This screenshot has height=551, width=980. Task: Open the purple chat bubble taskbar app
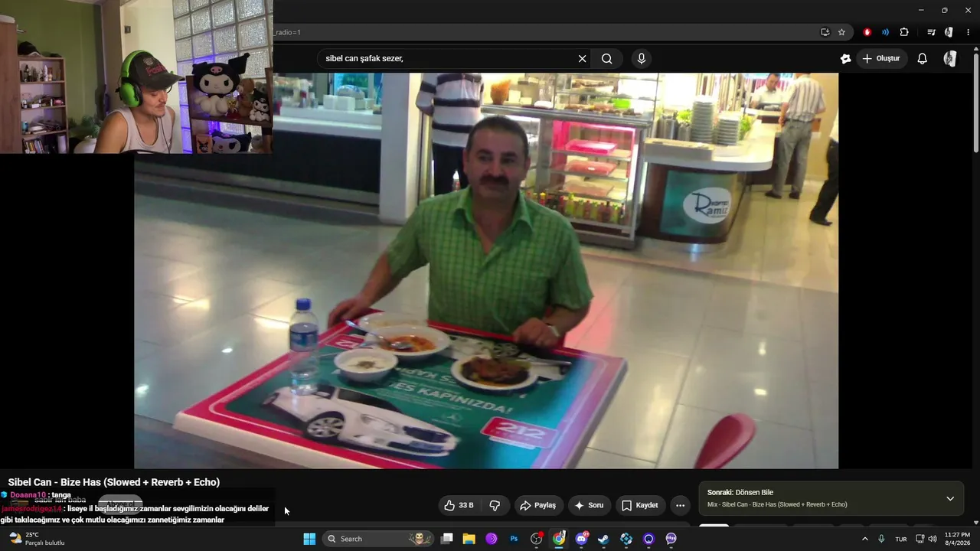[x=671, y=539]
